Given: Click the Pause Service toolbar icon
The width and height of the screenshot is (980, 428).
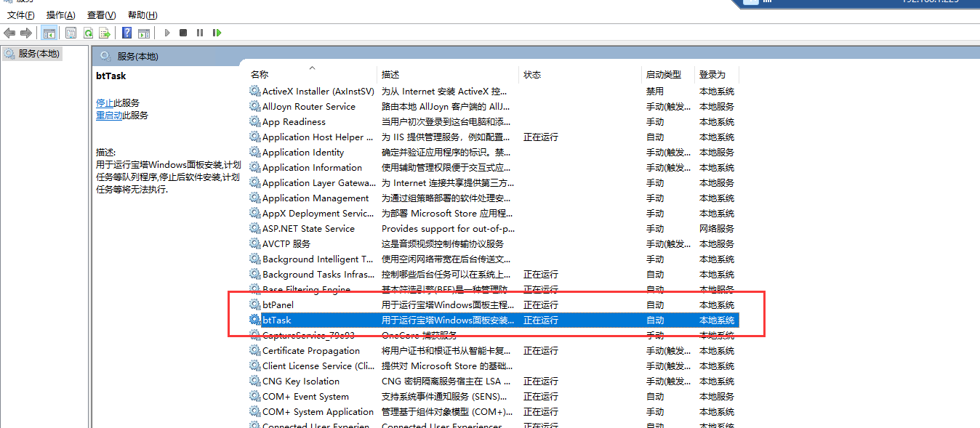Looking at the screenshot, I should 200,33.
